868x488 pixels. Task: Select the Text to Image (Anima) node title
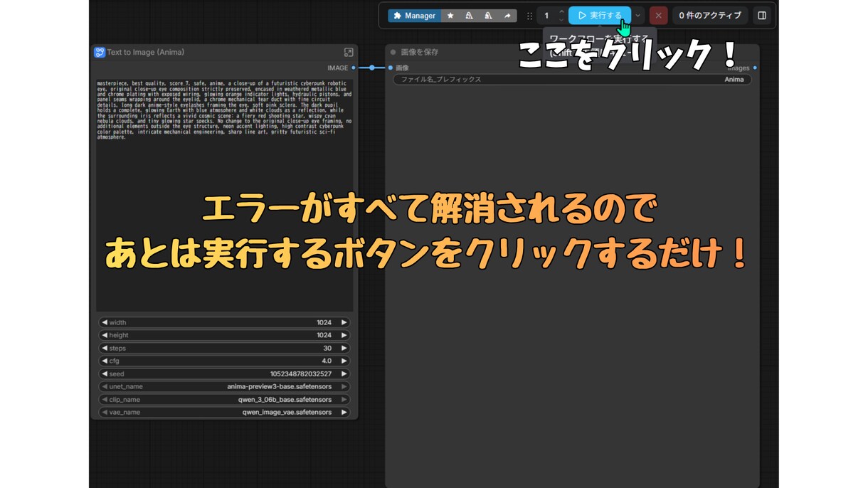[146, 52]
